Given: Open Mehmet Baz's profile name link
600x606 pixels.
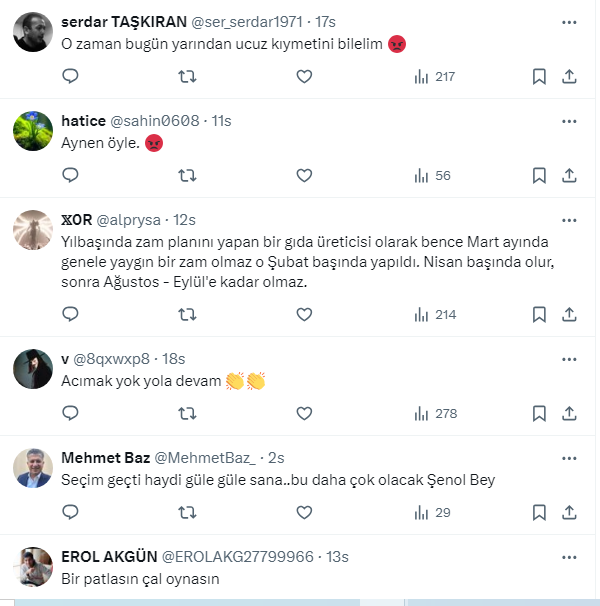Looking at the screenshot, I should pos(104,457).
